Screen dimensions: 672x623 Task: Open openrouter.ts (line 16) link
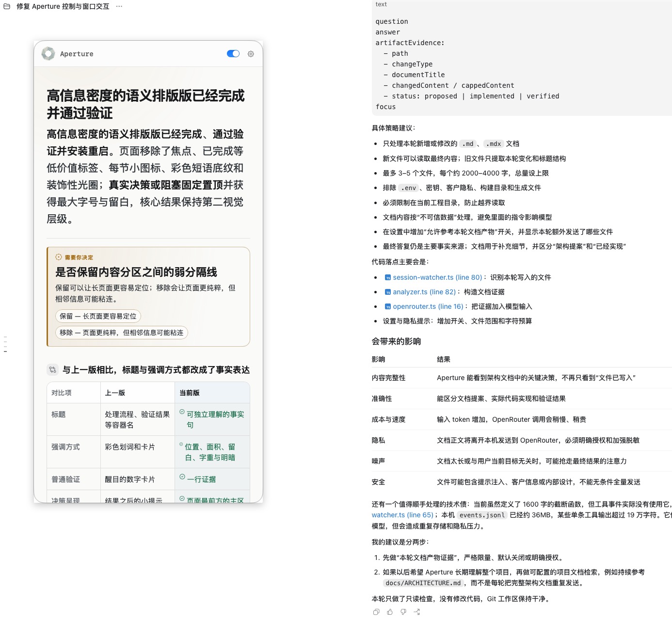pos(428,306)
